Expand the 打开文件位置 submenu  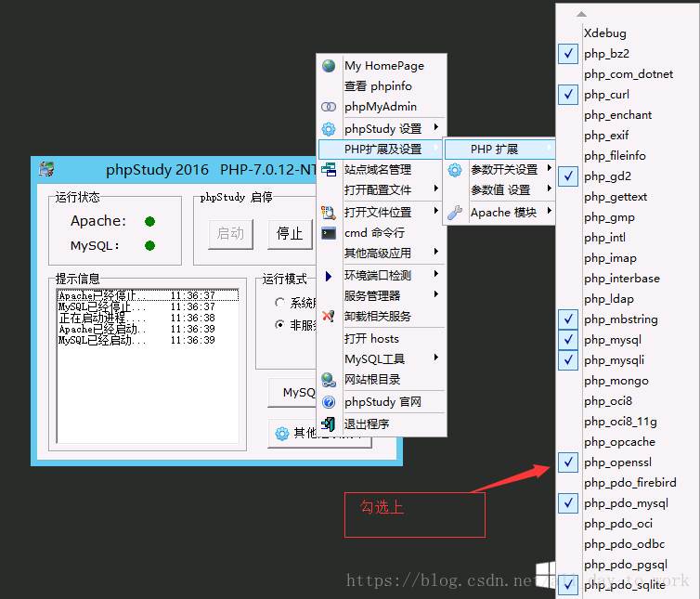pos(382,213)
